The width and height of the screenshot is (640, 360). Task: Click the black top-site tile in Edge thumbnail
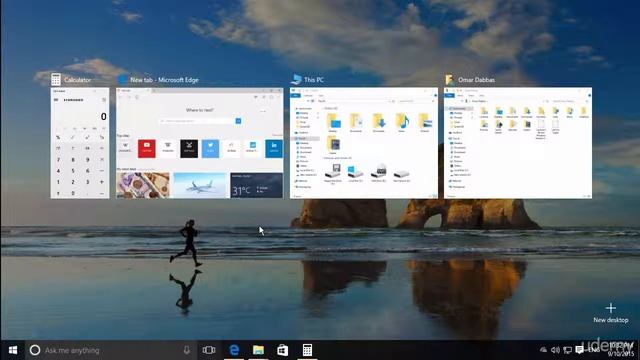[189, 149]
